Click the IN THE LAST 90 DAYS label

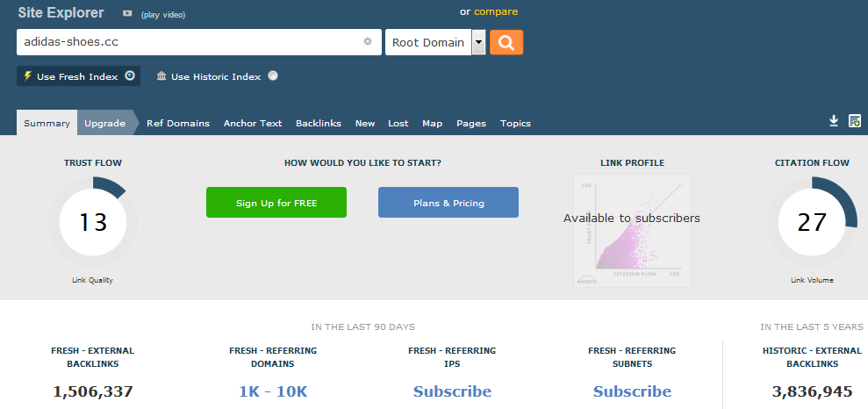[x=362, y=327]
